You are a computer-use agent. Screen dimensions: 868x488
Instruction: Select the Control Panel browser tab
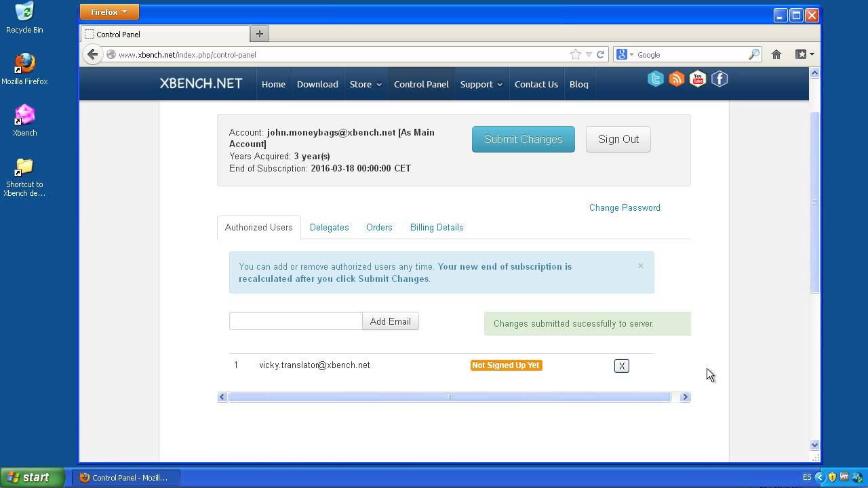(164, 34)
